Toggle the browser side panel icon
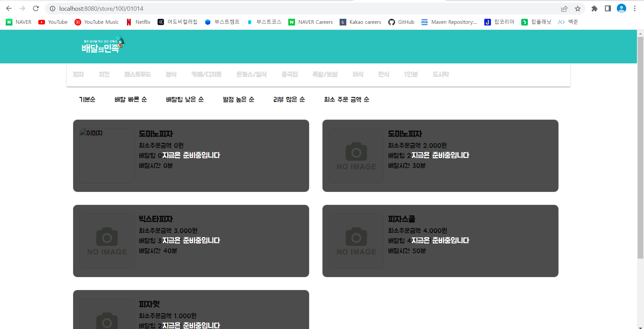Image resolution: width=644 pixels, height=329 pixels. pos(608,8)
